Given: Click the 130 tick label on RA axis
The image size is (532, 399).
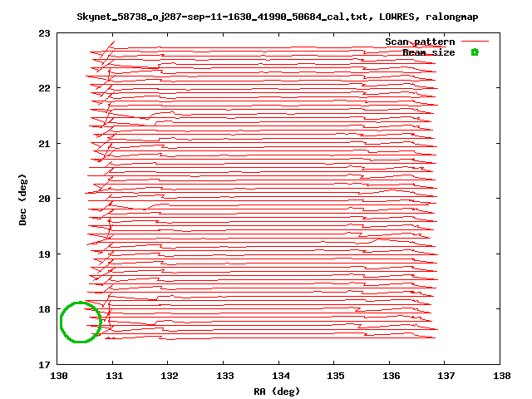Looking at the screenshot, I should [59, 376].
